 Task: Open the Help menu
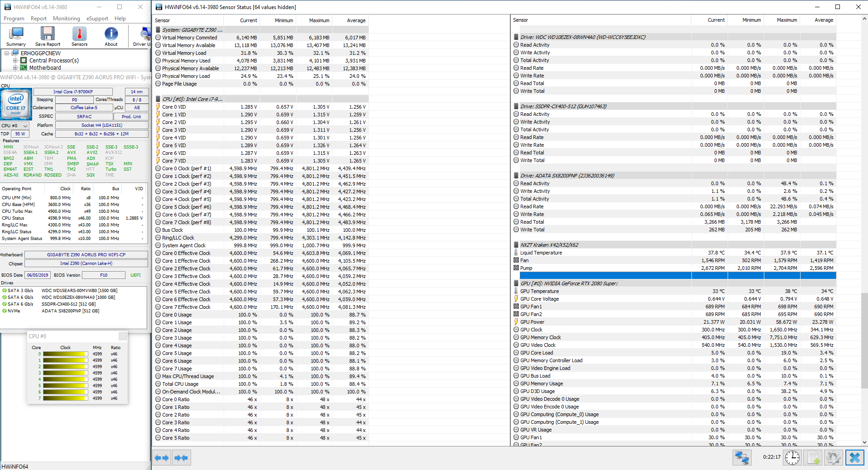pos(120,19)
